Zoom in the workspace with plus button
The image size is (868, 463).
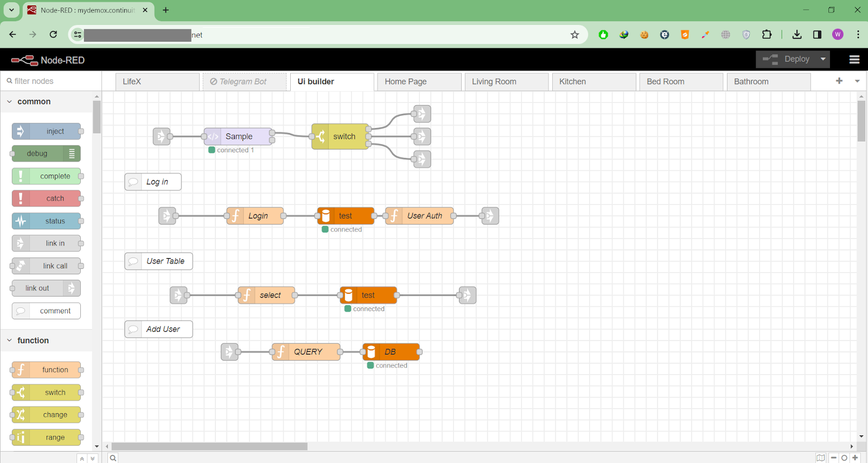(855, 458)
